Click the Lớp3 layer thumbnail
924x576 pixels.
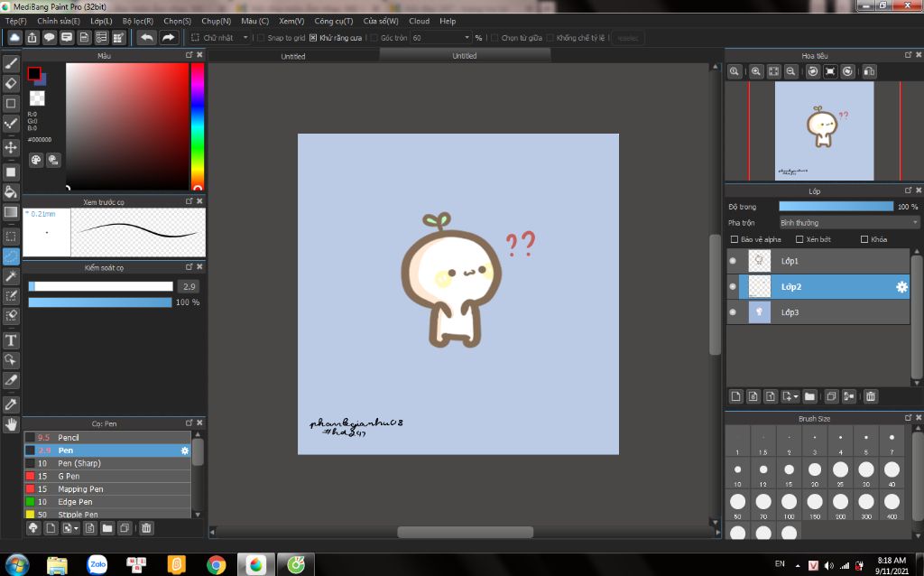click(759, 311)
